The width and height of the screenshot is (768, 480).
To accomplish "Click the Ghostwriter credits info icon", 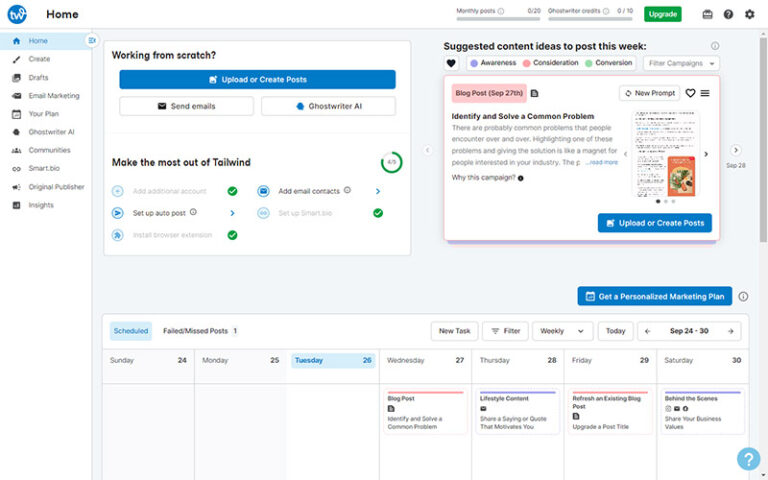I will 606,11.
